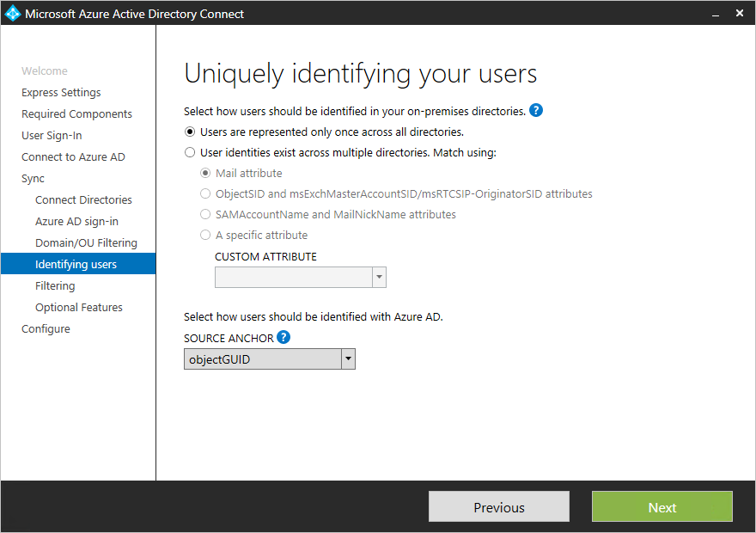Open the CUSTOM ATTRIBUTE dropdown

[378, 277]
